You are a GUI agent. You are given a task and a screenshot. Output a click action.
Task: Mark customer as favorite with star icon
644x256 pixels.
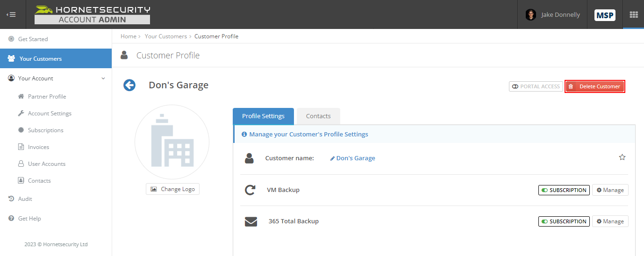coord(622,157)
